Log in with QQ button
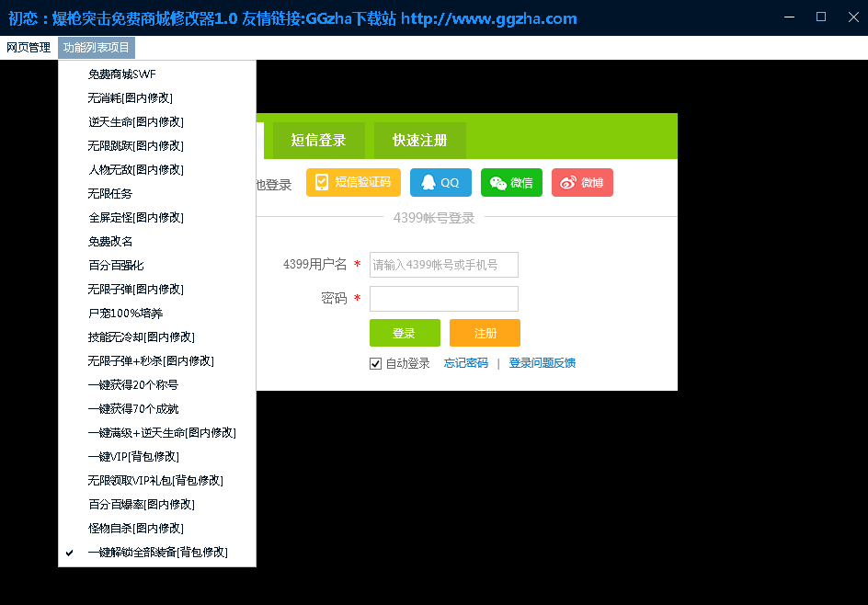Image resolution: width=868 pixels, height=605 pixels. pos(440,183)
